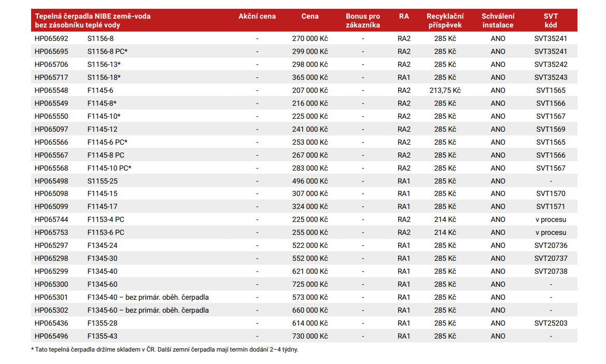Click SVT code SVT35243
The image size is (606, 364).
click(551, 77)
